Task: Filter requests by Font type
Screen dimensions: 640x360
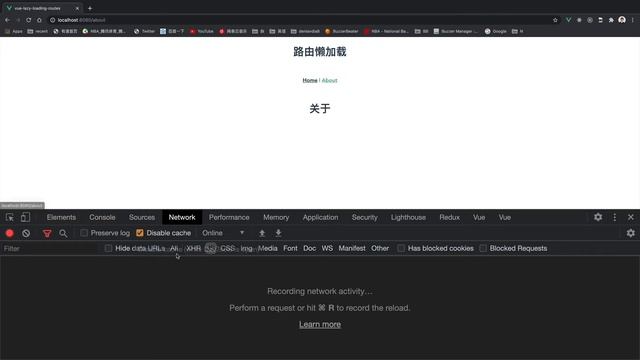Action: 290,248
